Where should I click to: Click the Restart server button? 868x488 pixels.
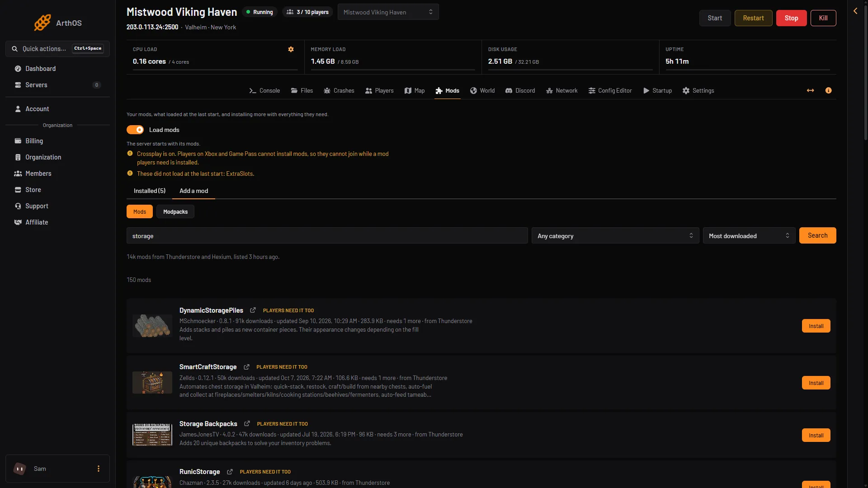(753, 18)
